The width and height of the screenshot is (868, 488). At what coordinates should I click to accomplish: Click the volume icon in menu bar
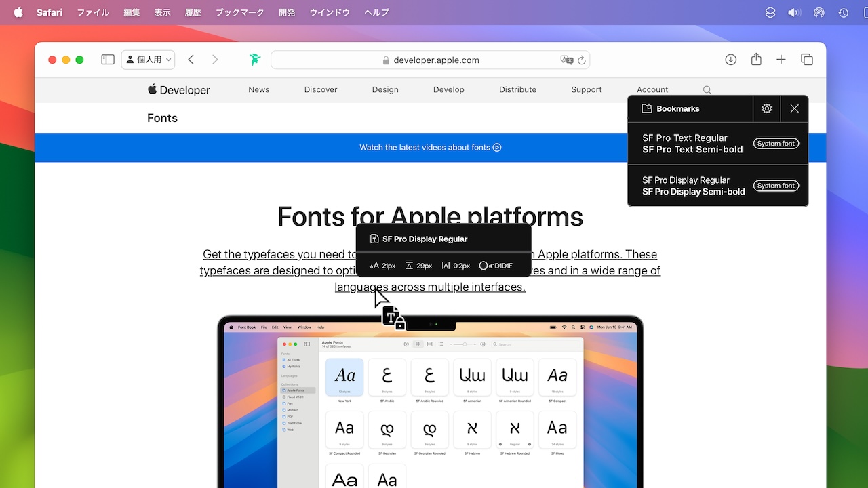coord(794,12)
